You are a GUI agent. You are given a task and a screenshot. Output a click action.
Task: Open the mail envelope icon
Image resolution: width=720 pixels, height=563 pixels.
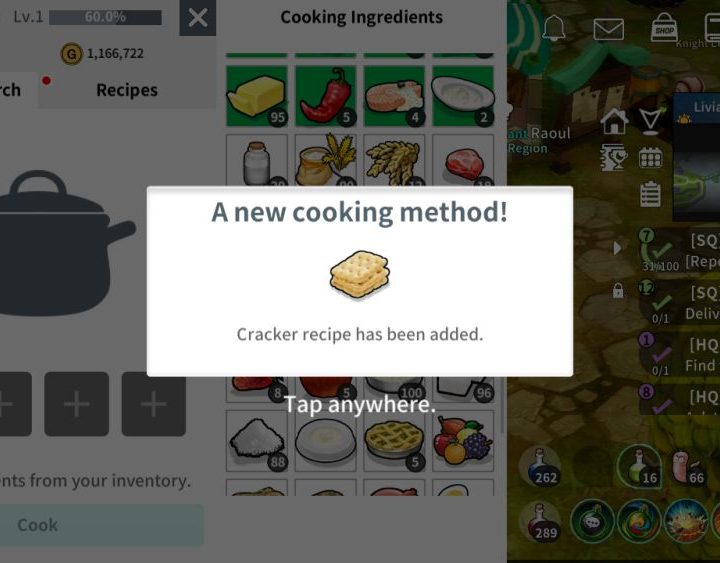(x=608, y=29)
